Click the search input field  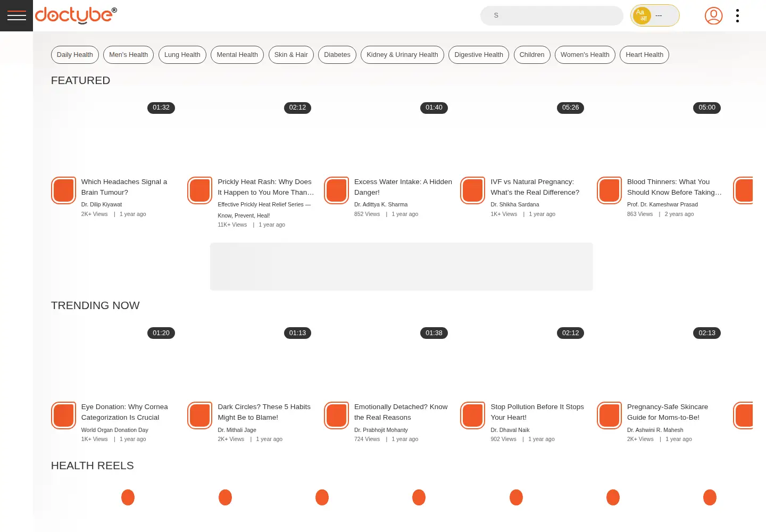(552, 15)
